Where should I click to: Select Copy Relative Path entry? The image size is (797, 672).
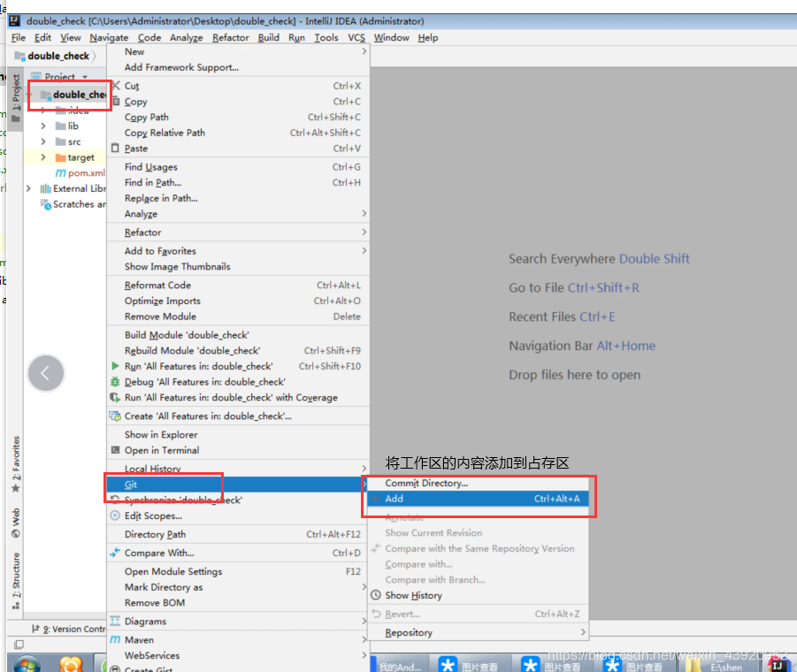[238, 133]
